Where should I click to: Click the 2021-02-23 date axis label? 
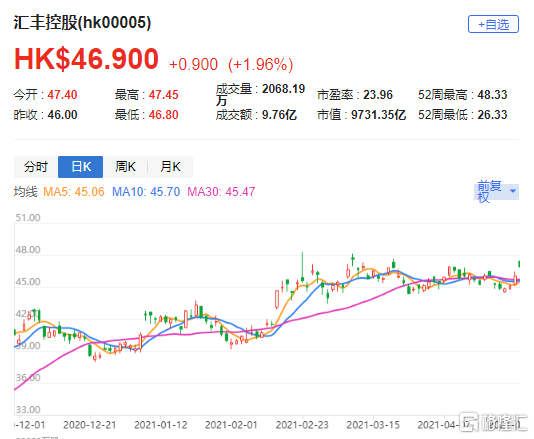[302, 425]
